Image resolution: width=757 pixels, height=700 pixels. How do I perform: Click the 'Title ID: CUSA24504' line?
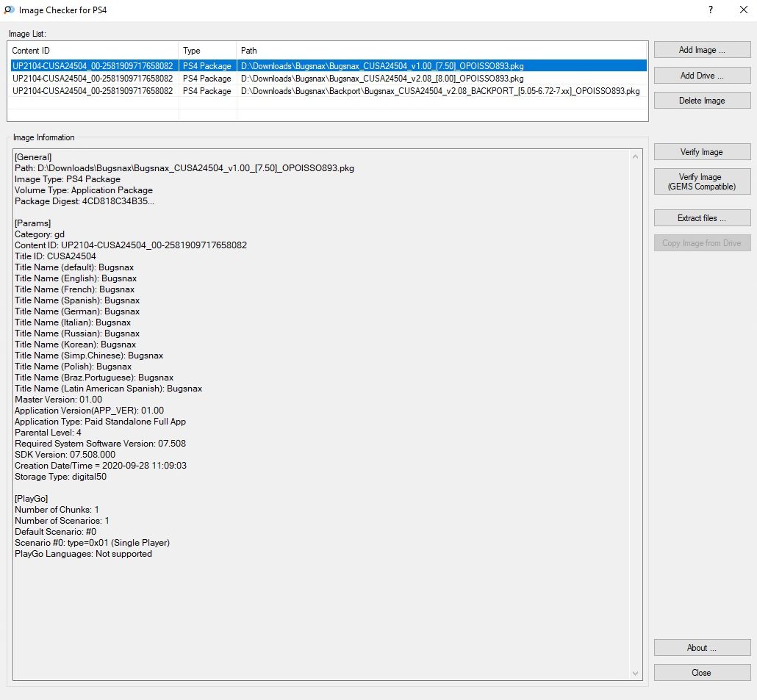click(x=55, y=256)
